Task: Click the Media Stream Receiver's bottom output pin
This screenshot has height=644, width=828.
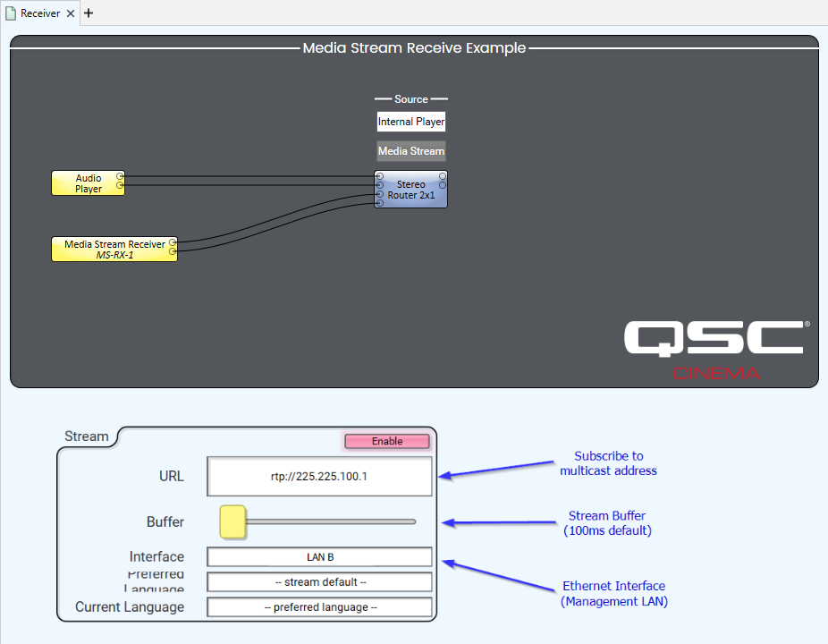Action: pyautogui.click(x=172, y=252)
